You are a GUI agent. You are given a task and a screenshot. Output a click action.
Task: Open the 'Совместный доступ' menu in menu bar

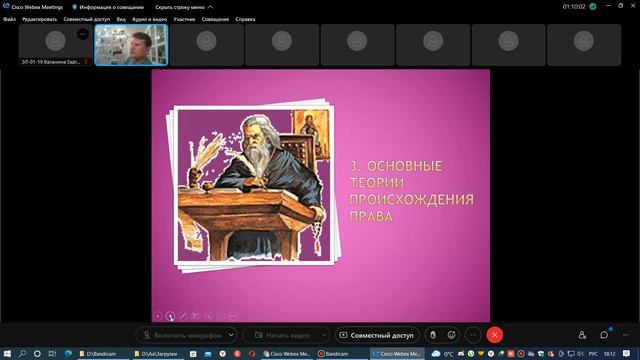click(x=87, y=19)
